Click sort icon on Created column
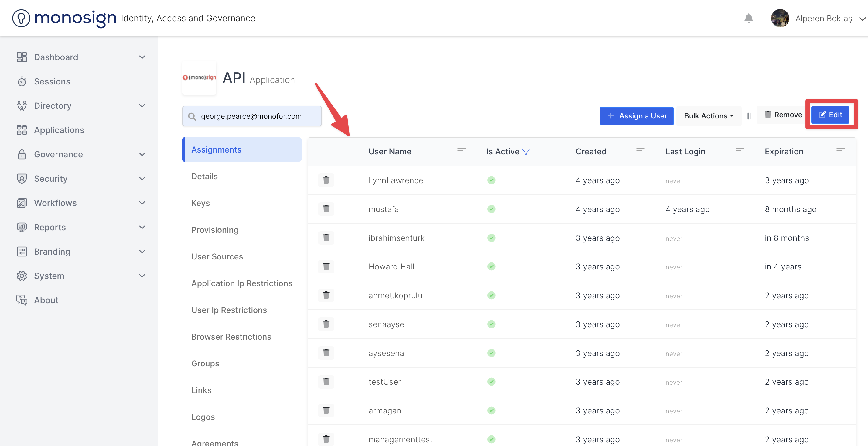The image size is (868, 446). [x=640, y=151]
